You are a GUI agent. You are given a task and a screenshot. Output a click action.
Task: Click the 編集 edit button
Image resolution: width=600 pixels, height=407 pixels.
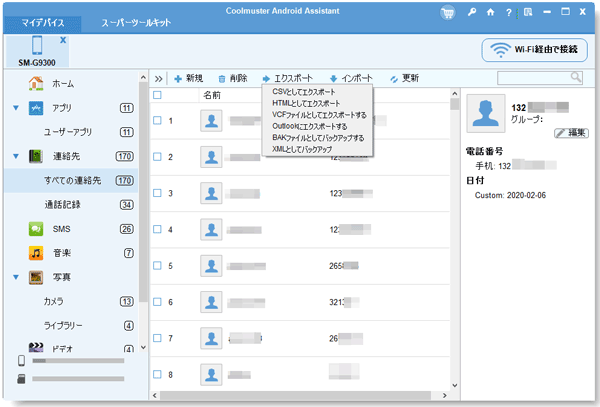click(x=571, y=133)
